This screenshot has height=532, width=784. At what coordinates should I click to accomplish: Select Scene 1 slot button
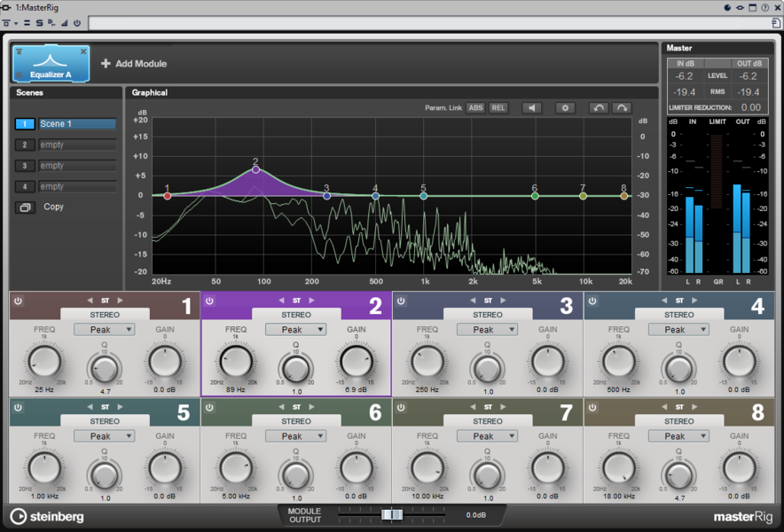[25, 123]
